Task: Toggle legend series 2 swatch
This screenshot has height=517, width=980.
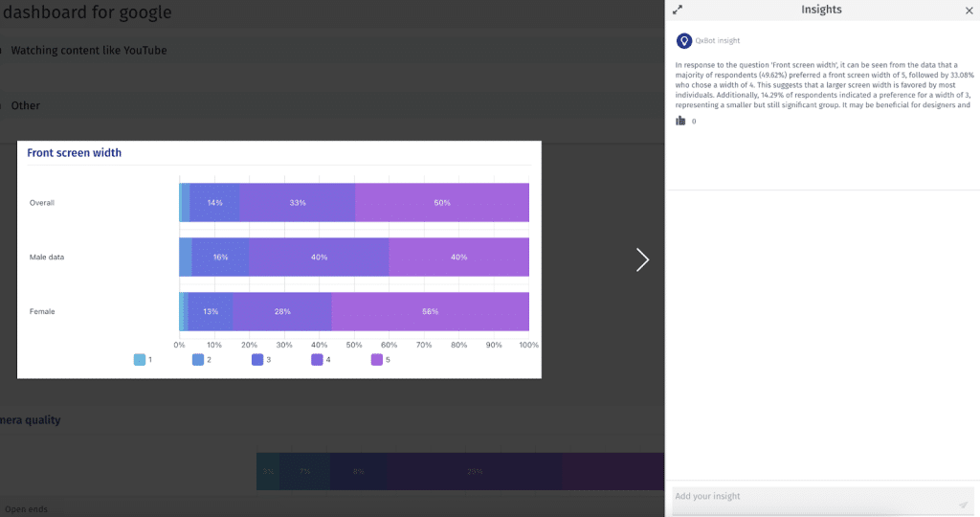Action: (x=198, y=359)
